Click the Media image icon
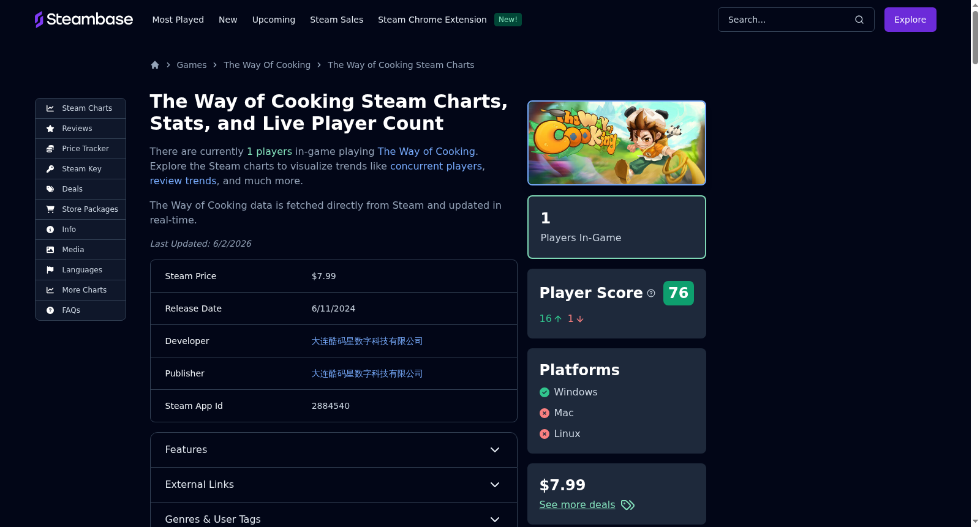This screenshot has width=980, height=527. click(50, 250)
